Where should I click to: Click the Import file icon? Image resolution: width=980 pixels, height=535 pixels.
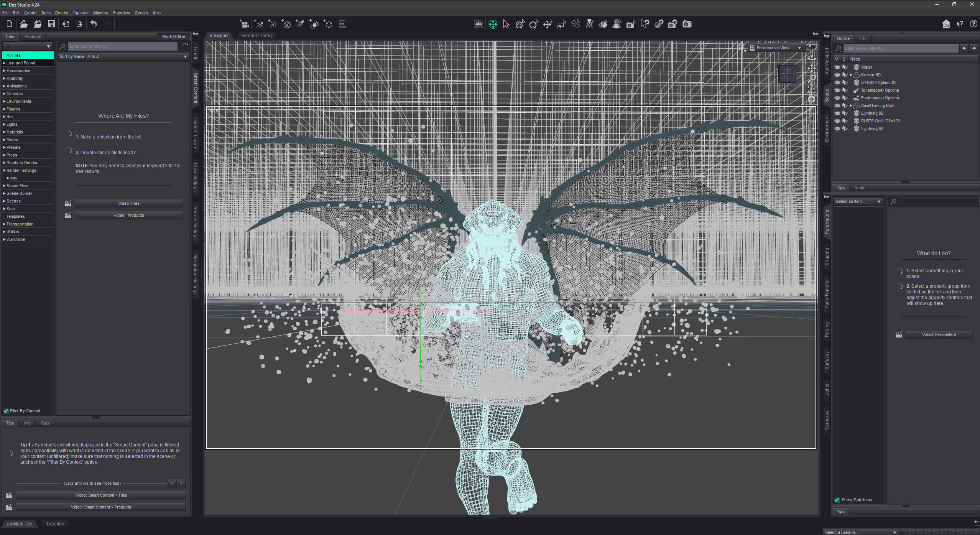(x=66, y=24)
